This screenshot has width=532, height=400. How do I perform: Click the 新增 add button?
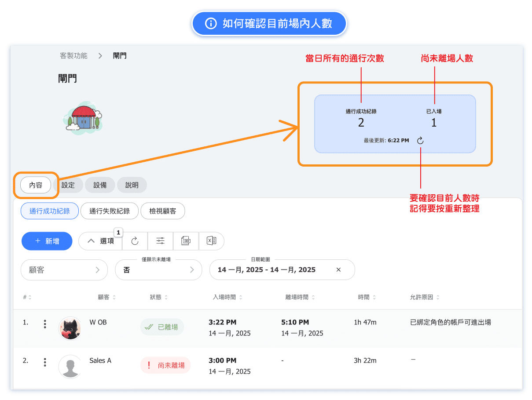(x=47, y=241)
